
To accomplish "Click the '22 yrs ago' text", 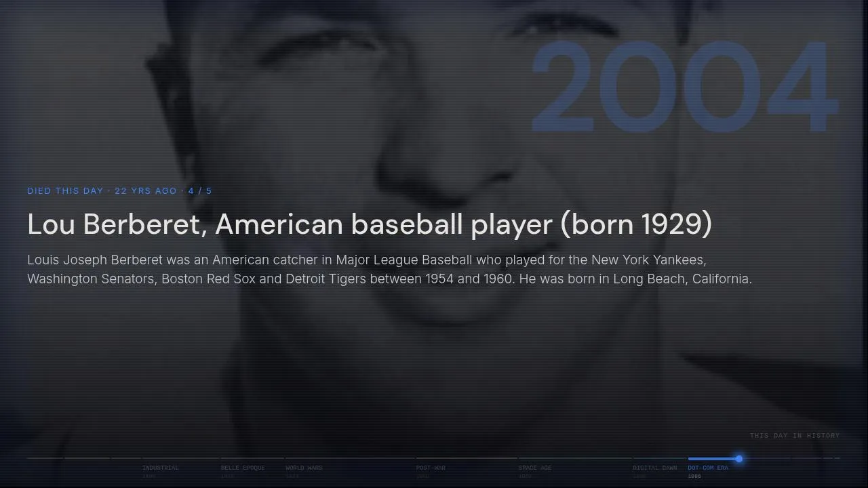I will (x=146, y=191).
